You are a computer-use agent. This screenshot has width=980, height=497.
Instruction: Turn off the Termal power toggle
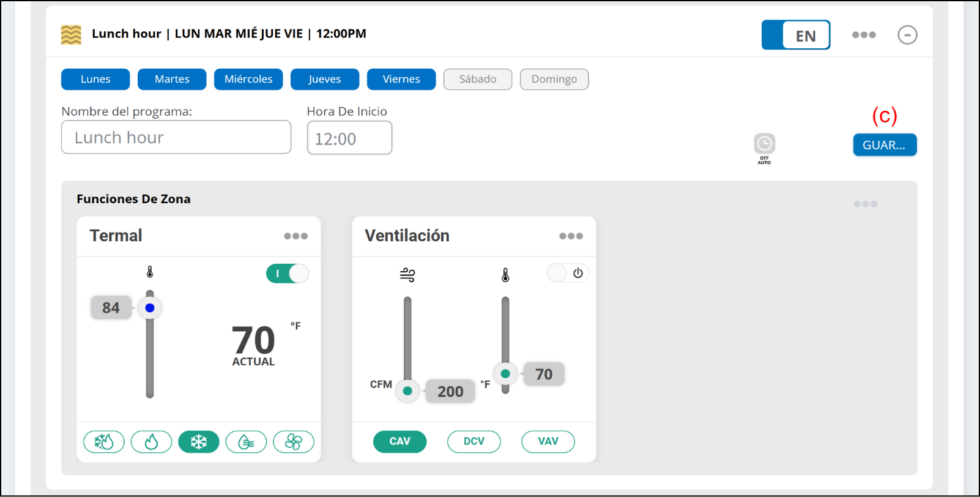pos(288,274)
